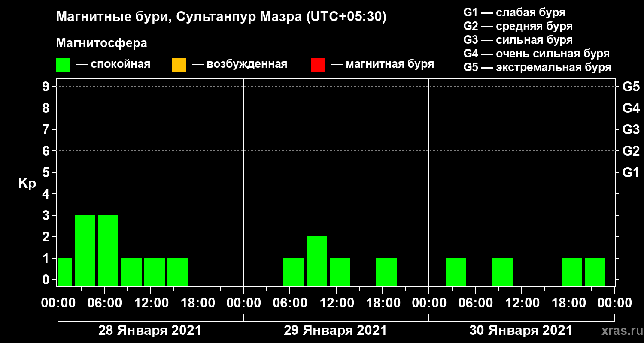The image size is (644, 343).
Task: Click the last green bar on 30 January
Action: [x=595, y=272]
